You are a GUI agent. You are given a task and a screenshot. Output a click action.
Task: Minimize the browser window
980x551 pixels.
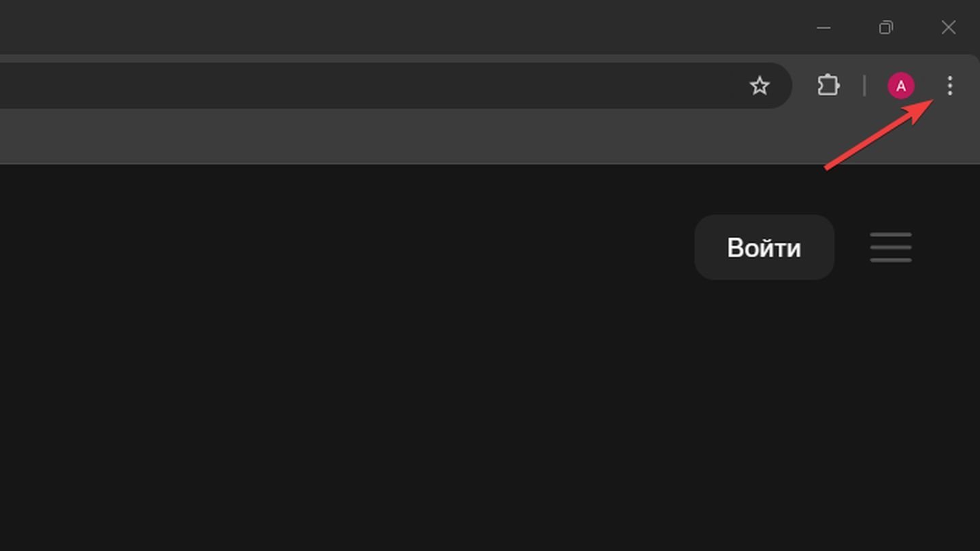pyautogui.click(x=823, y=28)
